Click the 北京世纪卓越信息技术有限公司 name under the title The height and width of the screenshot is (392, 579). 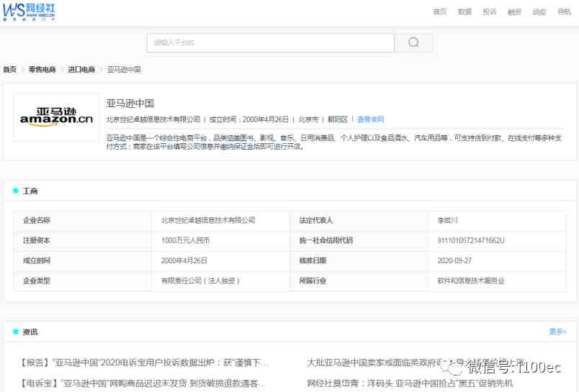coord(153,119)
